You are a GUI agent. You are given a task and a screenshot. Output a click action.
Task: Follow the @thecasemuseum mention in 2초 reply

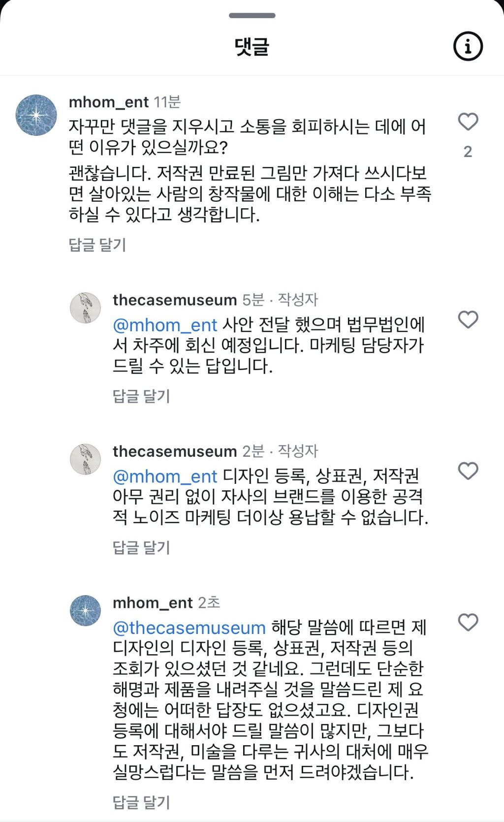point(189,628)
